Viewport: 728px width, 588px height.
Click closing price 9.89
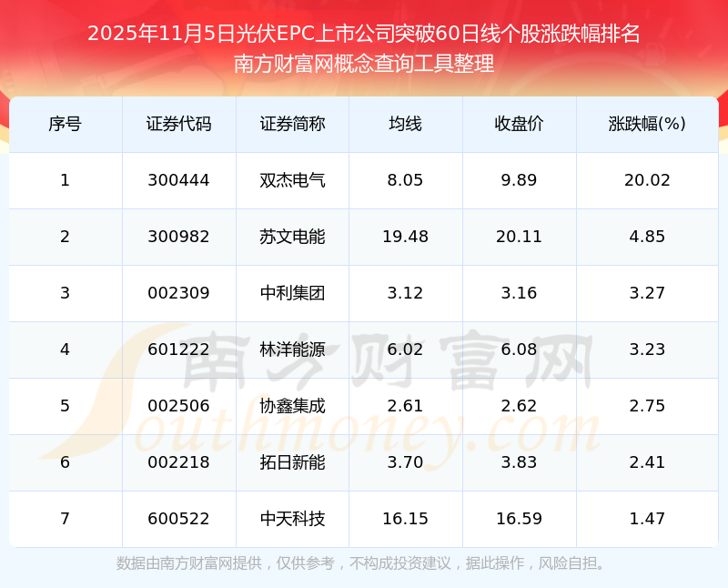pyautogui.click(x=519, y=180)
